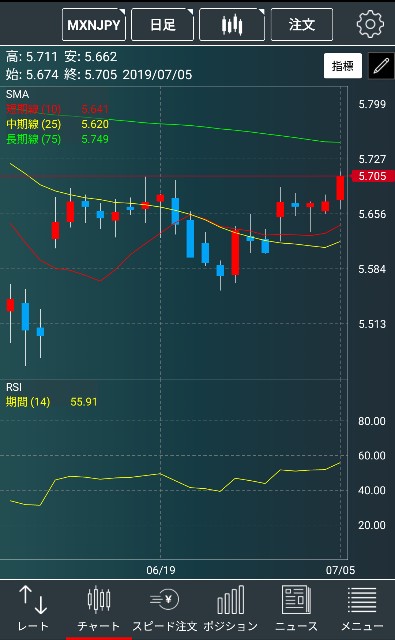Viewport: 395px width, 640px height.
Task: Tap the 5.584 price axis label
Action: pos(372,269)
